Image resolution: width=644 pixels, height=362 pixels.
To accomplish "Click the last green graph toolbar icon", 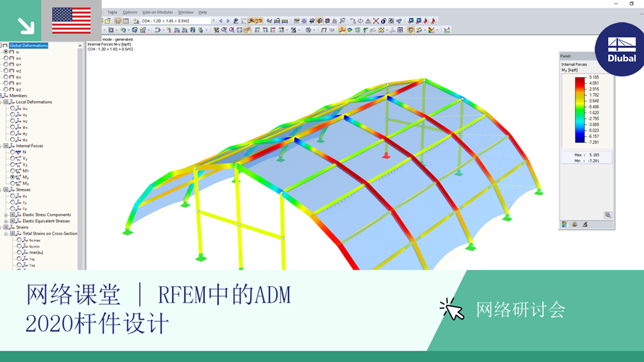I will point(447,30).
